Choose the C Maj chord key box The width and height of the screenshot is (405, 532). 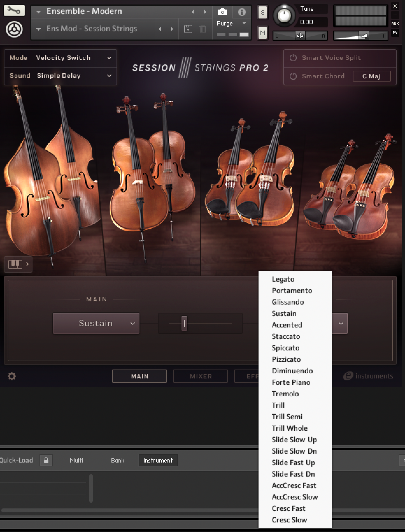click(x=372, y=76)
